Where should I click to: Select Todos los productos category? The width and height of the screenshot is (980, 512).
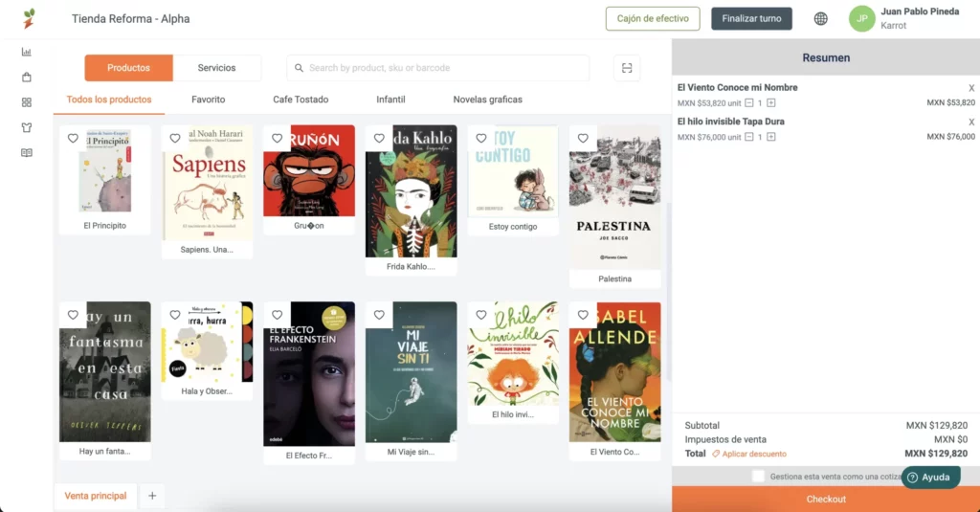click(109, 100)
